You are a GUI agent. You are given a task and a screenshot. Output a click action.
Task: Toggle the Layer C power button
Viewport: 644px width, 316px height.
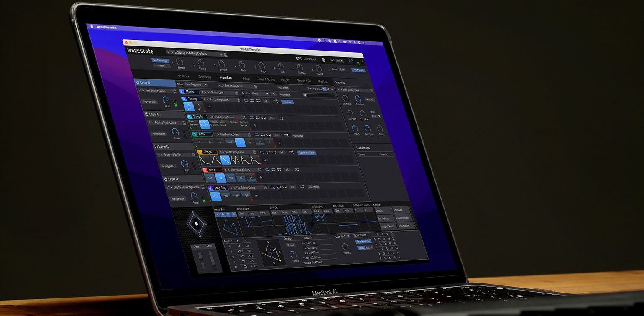tap(156, 146)
